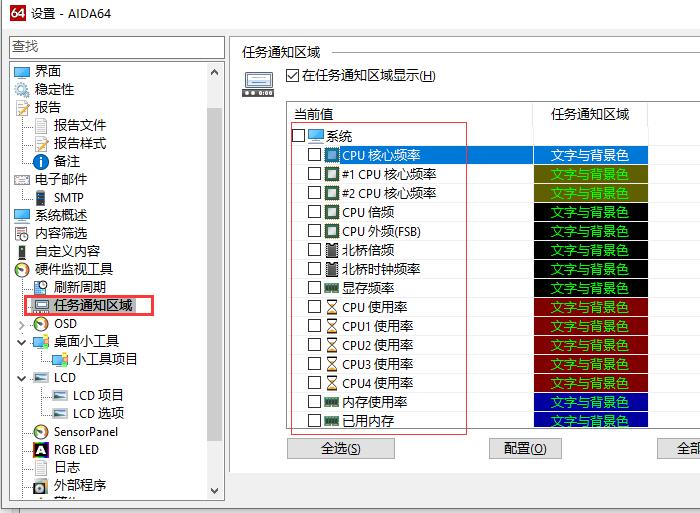Viewport: 700px width, 513px height.
Task: Collapse the LCD tree node
Action: click(x=21, y=379)
